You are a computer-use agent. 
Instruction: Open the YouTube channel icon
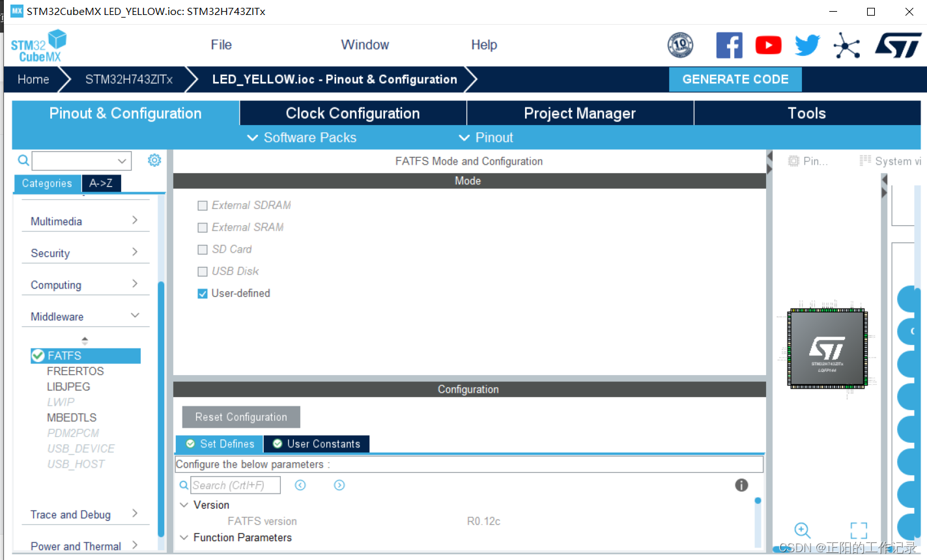pos(768,45)
